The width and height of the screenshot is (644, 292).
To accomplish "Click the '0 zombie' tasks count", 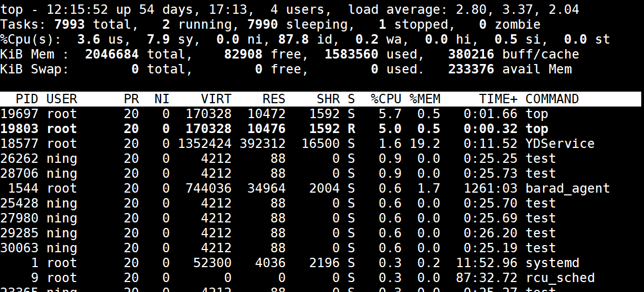I will click(x=510, y=25).
